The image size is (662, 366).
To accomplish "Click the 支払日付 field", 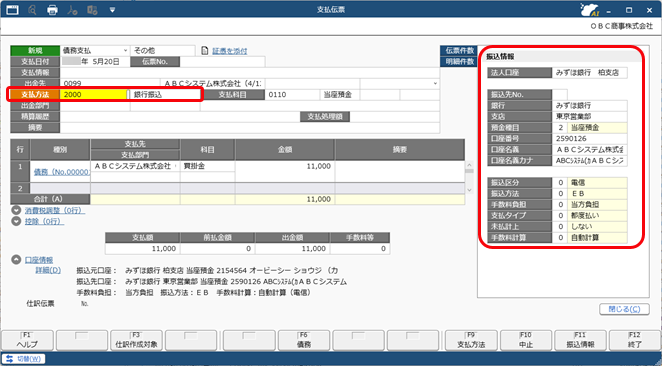I will pos(95,62).
